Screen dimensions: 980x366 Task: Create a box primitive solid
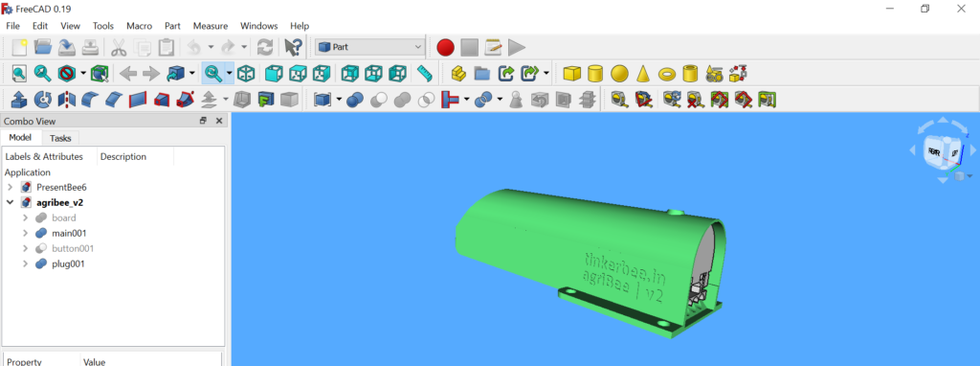(x=571, y=74)
